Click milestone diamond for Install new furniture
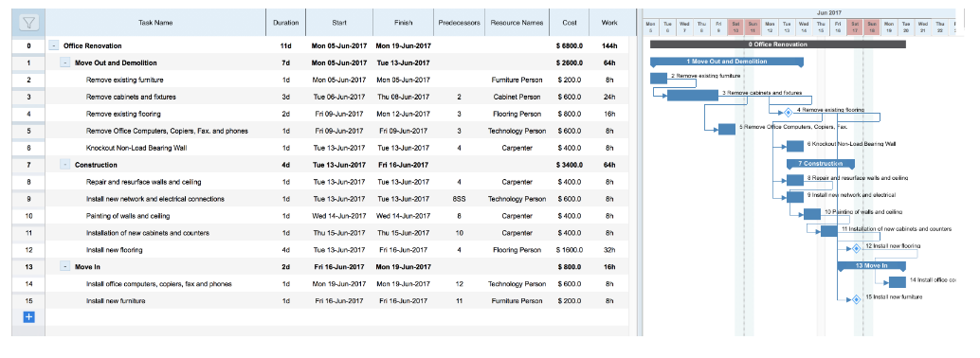The width and height of the screenshot is (980, 358). [856, 299]
